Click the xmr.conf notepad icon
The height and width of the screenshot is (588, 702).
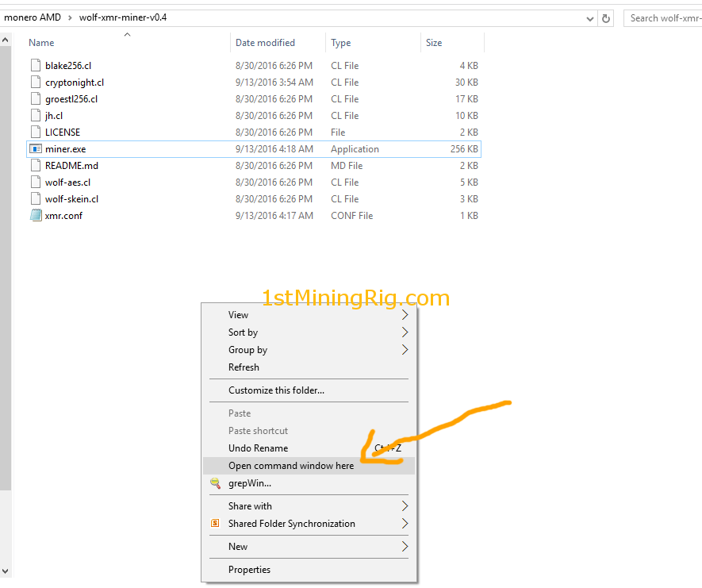click(36, 215)
